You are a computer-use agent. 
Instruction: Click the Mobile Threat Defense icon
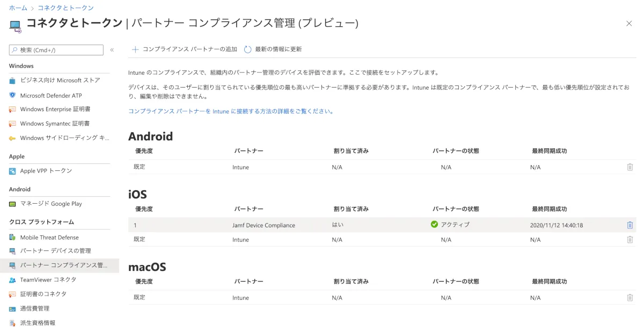click(x=12, y=238)
